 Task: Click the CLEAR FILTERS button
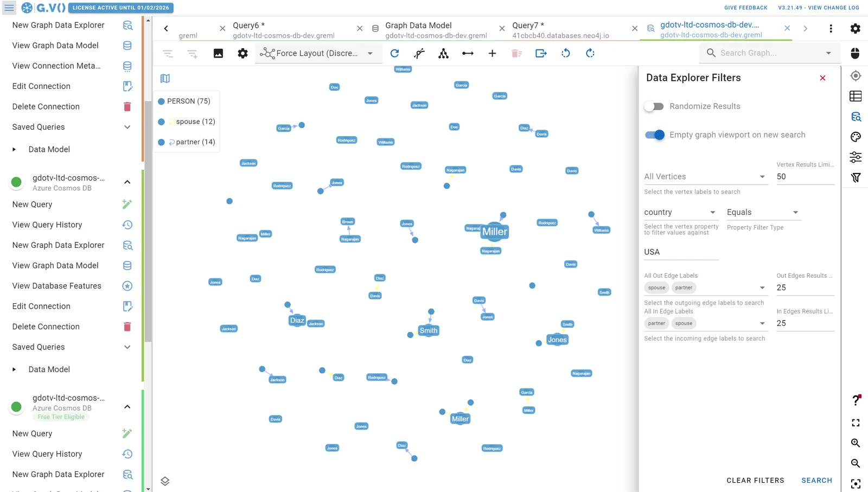click(x=755, y=481)
